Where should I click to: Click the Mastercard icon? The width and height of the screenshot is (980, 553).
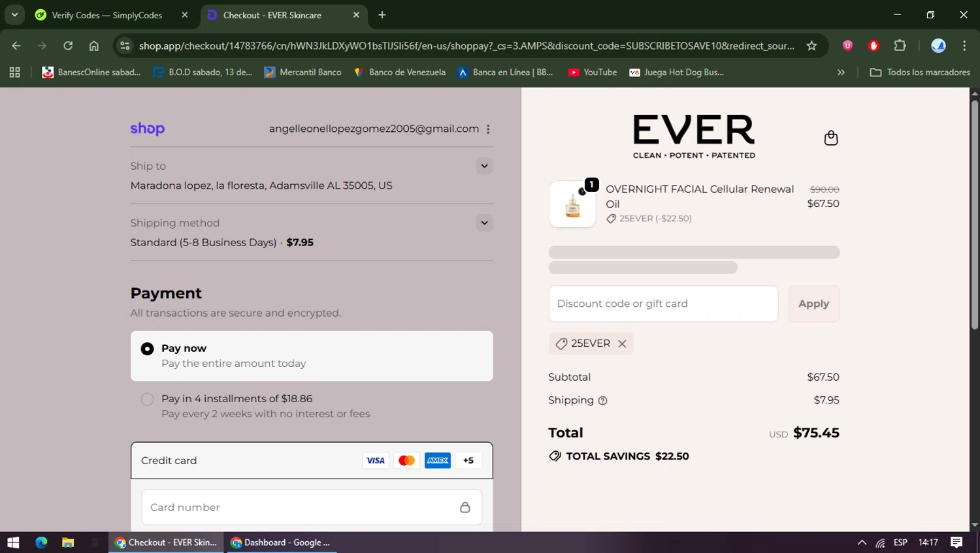(x=406, y=460)
